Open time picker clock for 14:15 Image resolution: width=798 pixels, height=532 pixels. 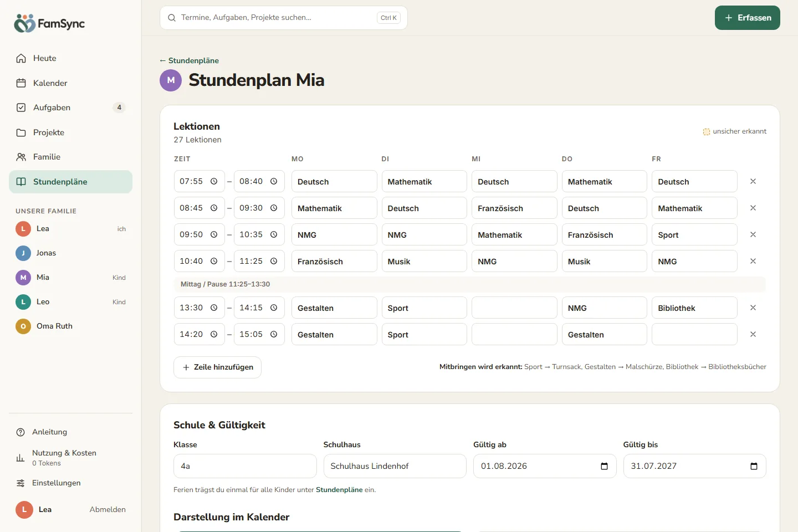click(x=274, y=308)
